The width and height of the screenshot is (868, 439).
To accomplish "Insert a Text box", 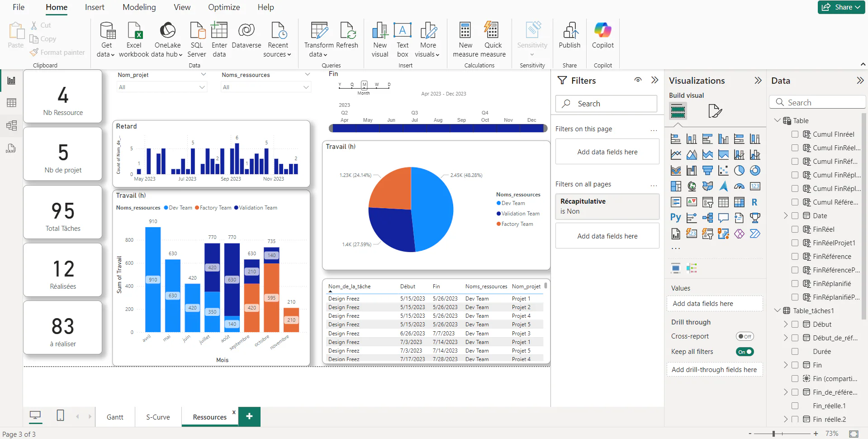I will [x=402, y=38].
